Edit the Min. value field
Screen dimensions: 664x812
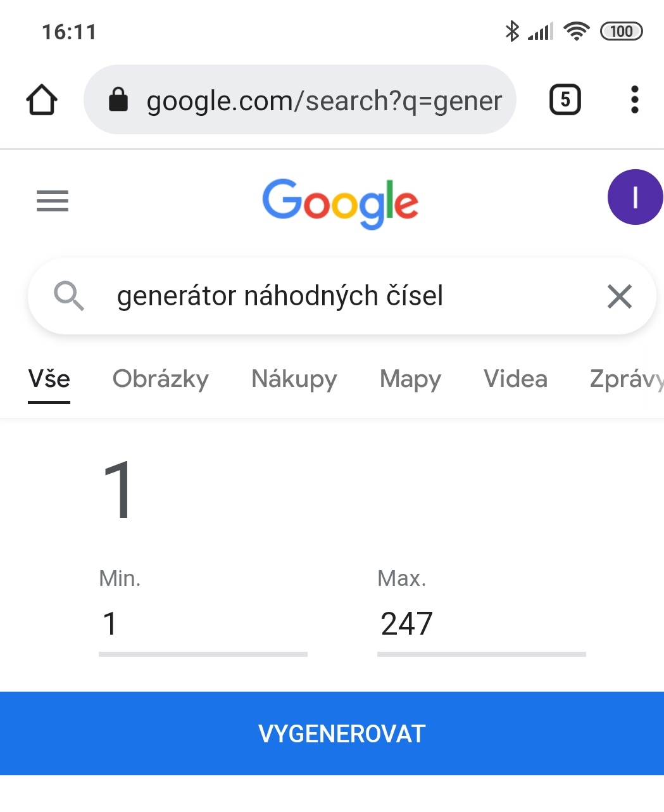203,624
